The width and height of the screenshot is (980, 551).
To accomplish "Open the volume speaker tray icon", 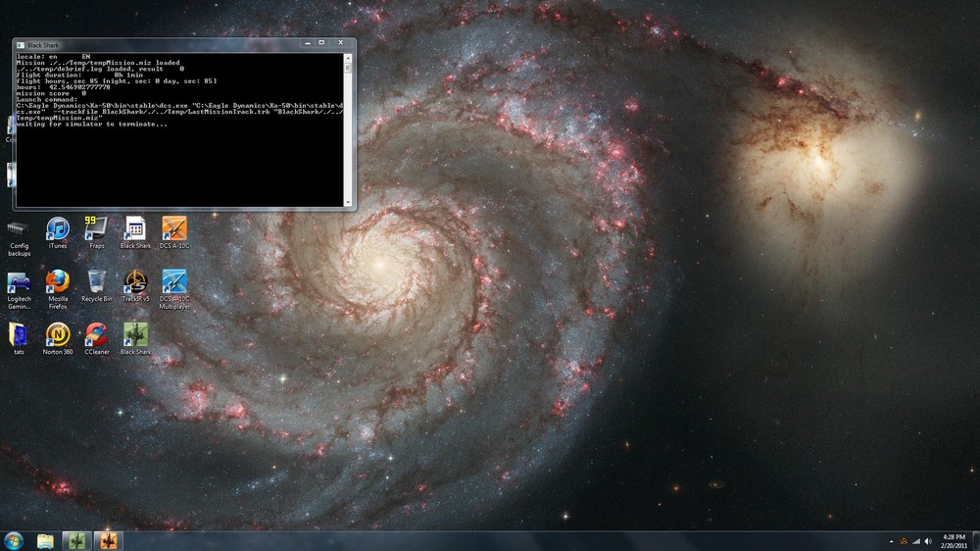I will coord(928,541).
